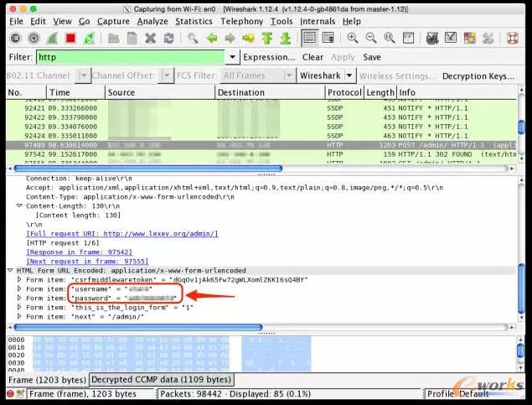Image resolution: width=532 pixels, height=405 pixels.
Task: Click the reload capture file icon
Action: (168, 39)
